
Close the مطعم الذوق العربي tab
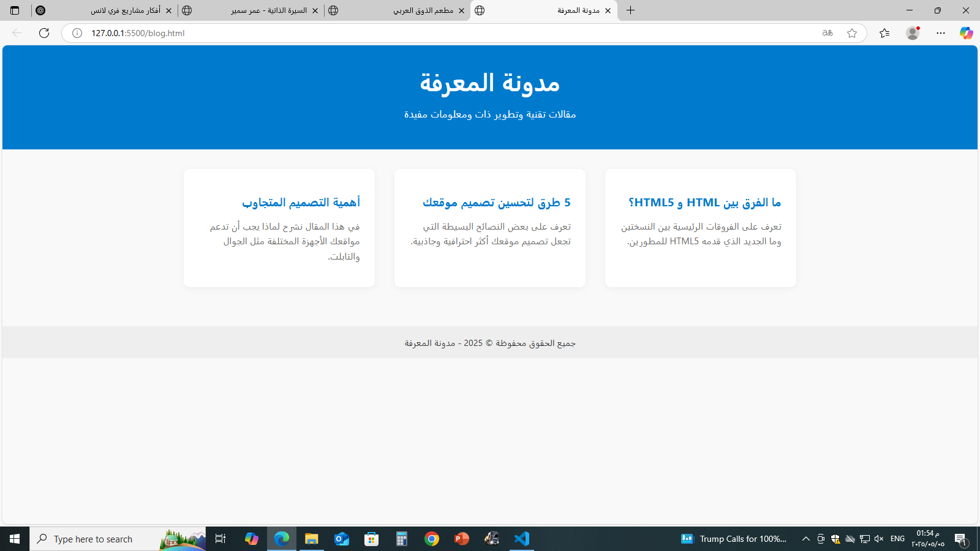(462, 10)
